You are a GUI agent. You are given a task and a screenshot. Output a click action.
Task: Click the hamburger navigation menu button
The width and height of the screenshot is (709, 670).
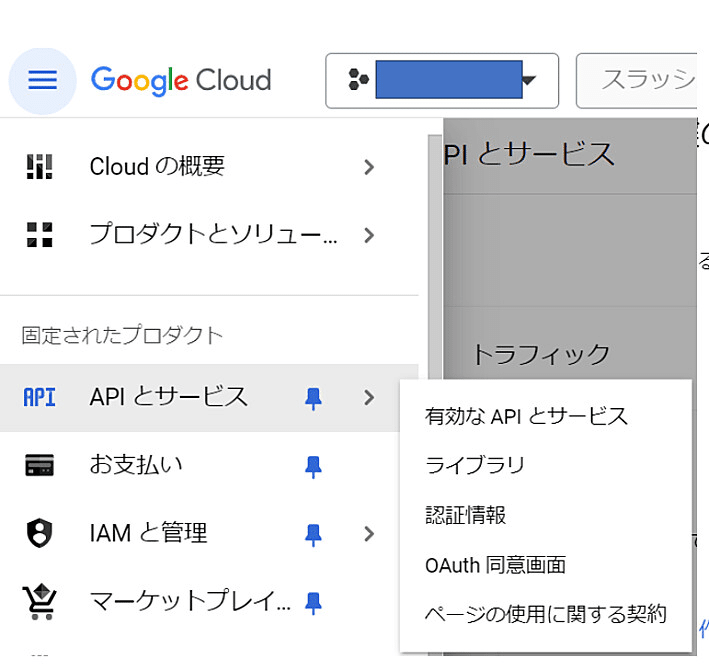pos(43,81)
